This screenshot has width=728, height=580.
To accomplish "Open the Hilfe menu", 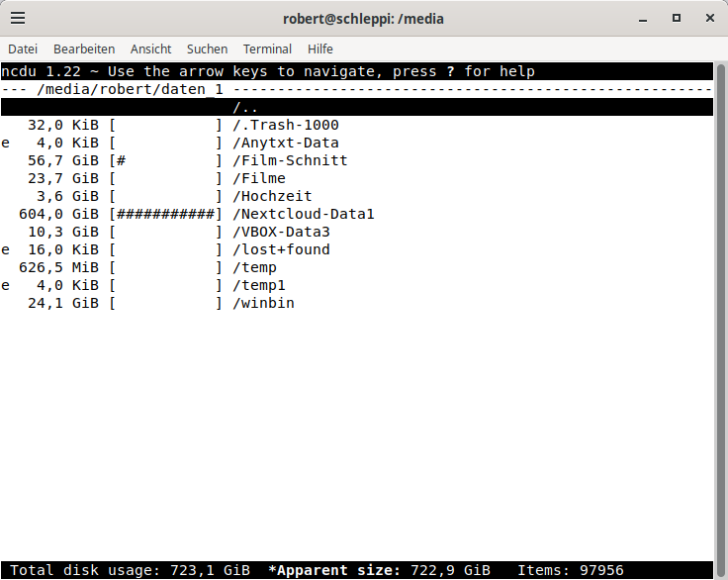I will click(x=319, y=48).
